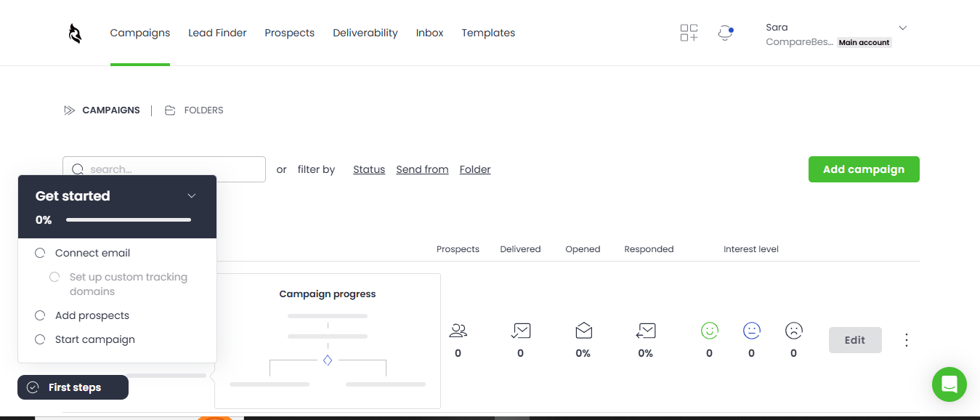
Task: Select the CAMPAIGNS view link
Action: pyautogui.click(x=111, y=110)
